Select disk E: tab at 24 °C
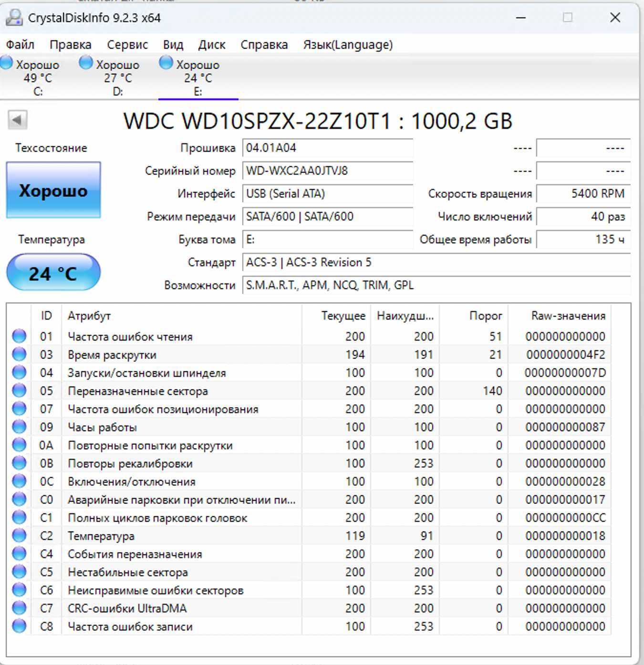The width and height of the screenshot is (644, 665). [x=197, y=77]
